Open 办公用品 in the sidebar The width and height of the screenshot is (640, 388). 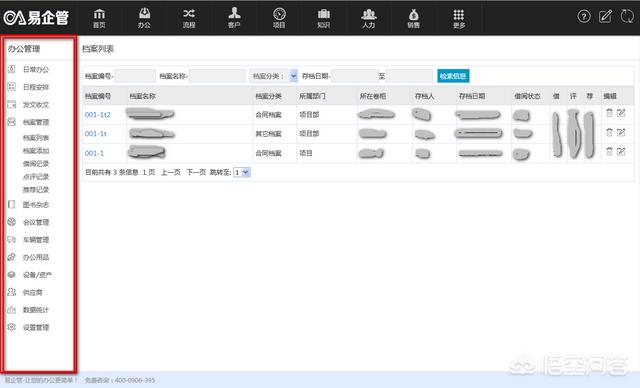(x=36, y=257)
